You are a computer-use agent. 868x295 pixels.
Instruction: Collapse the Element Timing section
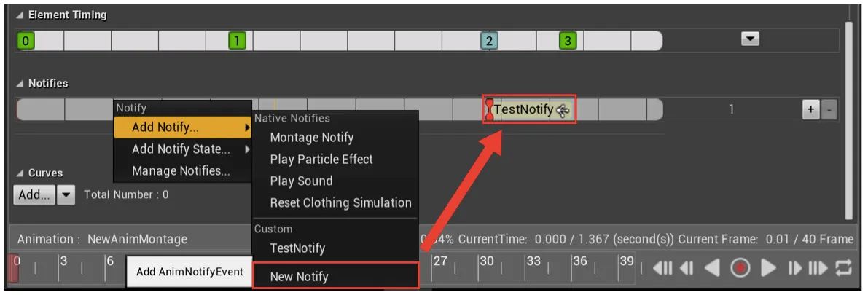tap(20, 15)
